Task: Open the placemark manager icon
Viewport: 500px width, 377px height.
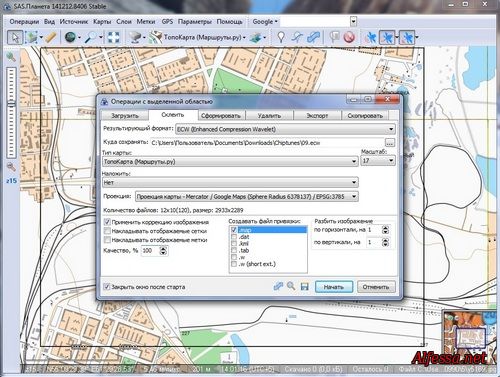Action: (x=334, y=37)
